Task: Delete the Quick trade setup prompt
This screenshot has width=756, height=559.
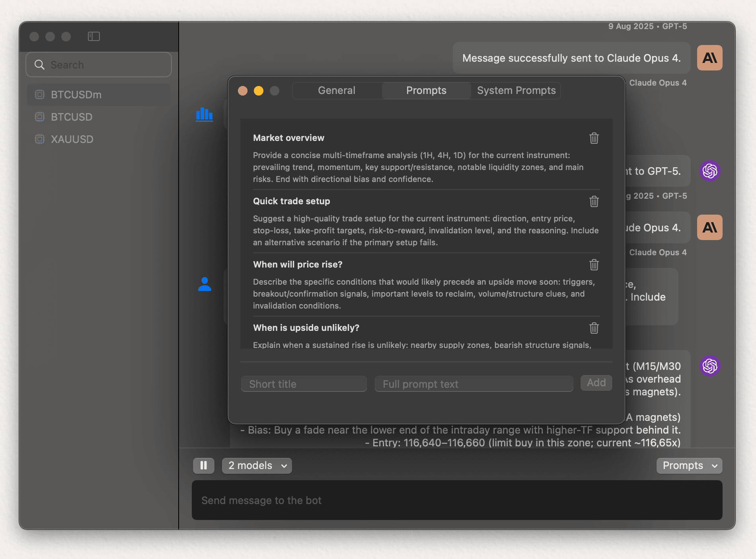Action: 594,202
